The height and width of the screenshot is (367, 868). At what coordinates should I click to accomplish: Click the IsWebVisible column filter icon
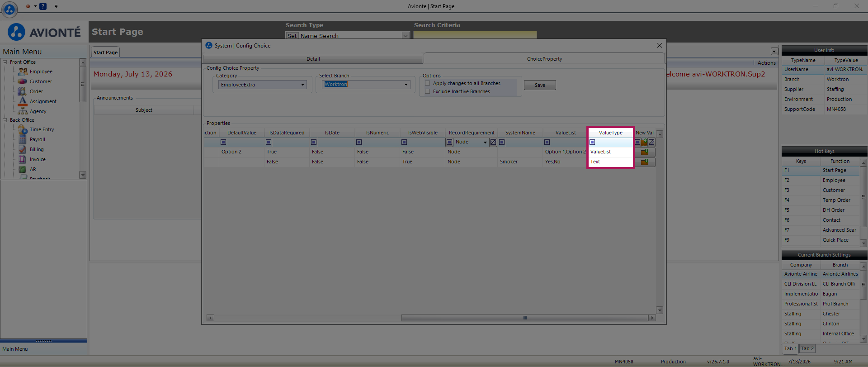pos(404,142)
